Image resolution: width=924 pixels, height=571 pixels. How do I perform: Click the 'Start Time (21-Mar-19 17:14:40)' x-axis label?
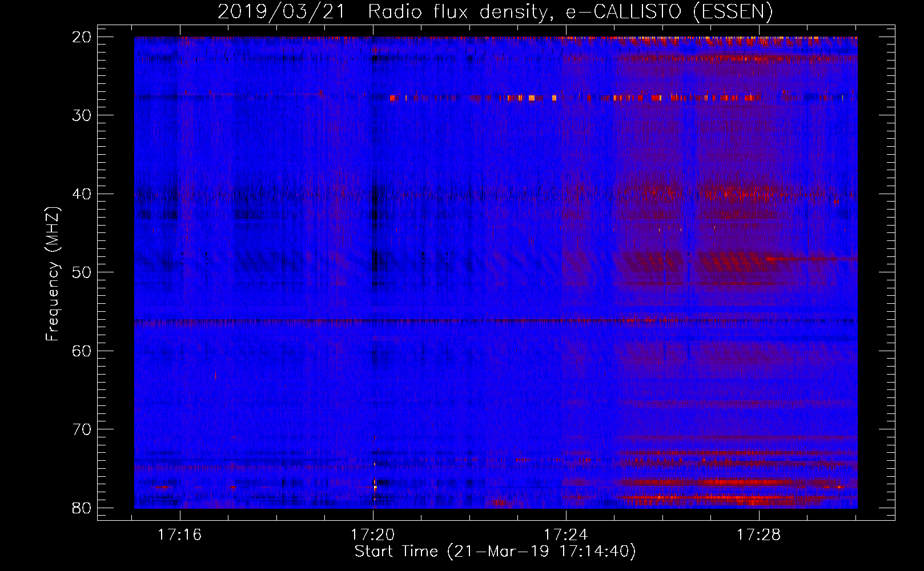pos(495,552)
